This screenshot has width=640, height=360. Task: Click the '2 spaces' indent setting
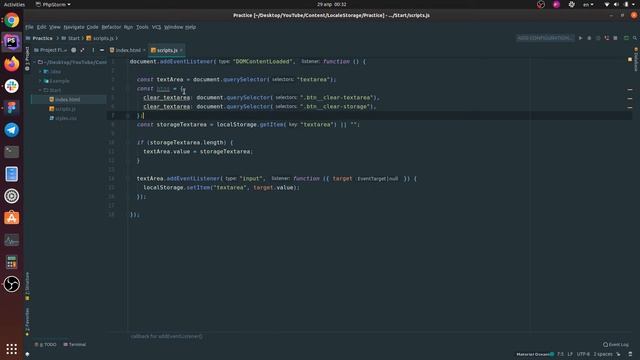click(603, 354)
